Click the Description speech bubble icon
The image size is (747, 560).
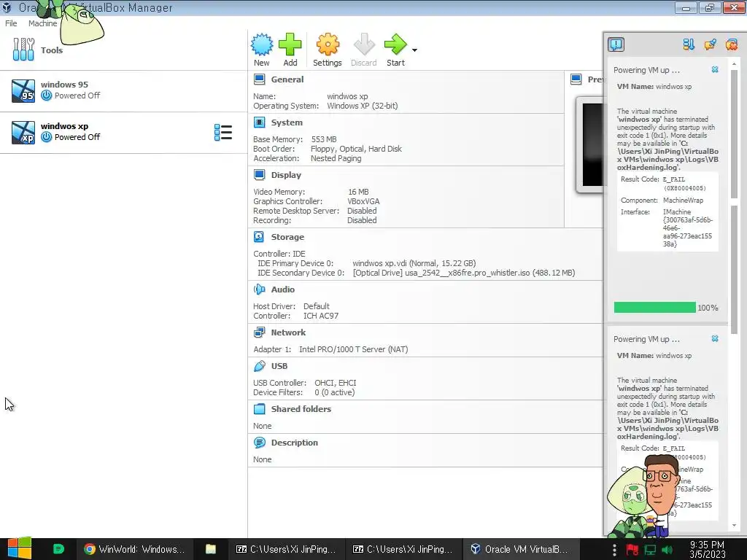[x=259, y=443]
